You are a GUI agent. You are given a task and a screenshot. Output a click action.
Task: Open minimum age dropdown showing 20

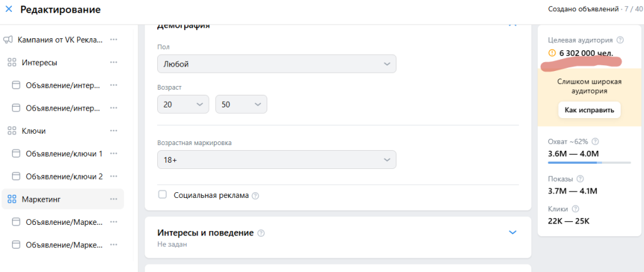tap(183, 104)
